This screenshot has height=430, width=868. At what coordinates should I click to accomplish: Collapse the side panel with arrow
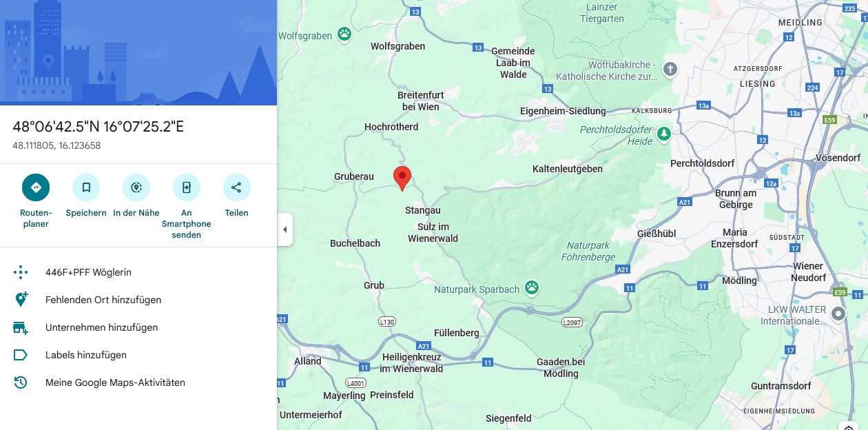[x=285, y=229]
